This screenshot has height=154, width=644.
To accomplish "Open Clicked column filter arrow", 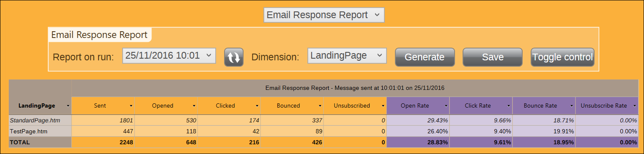I will (x=257, y=106).
